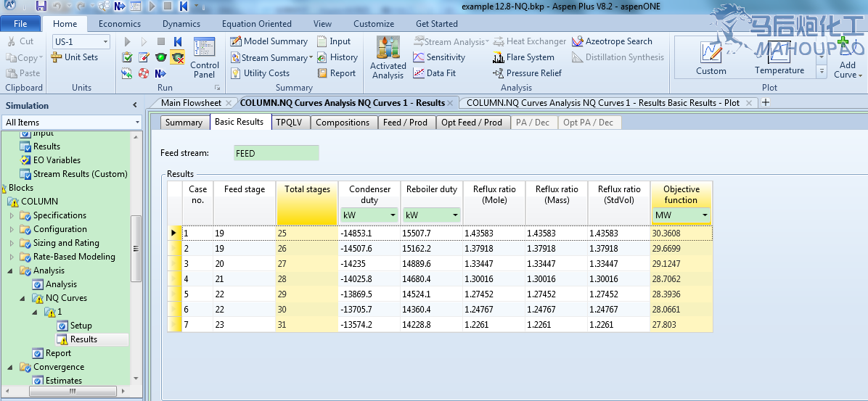Click green traffic light icon in Run group
This screenshot has height=401, width=868.
click(x=160, y=57)
